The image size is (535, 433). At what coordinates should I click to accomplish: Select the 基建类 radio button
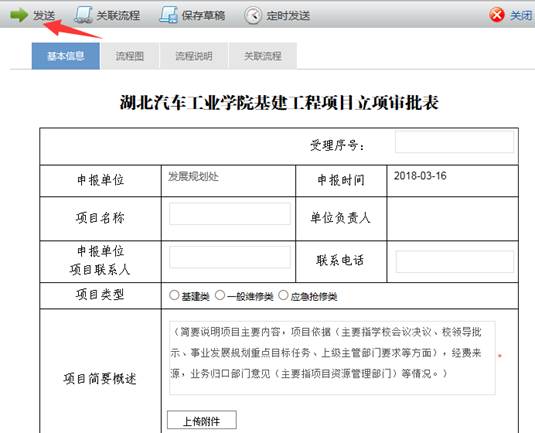174,295
